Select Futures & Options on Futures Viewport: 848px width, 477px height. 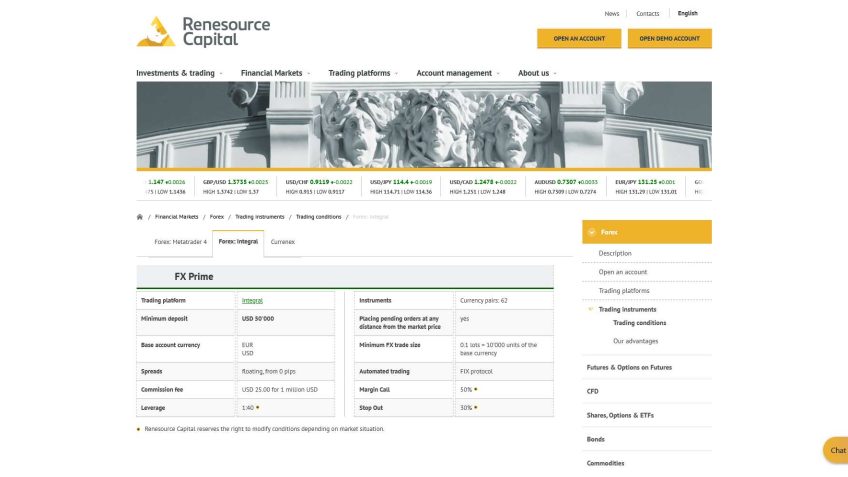coord(629,367)
